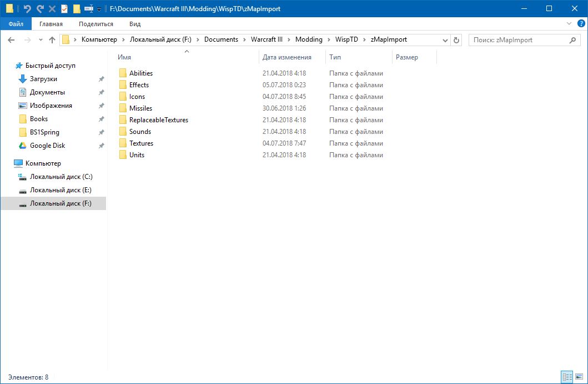Expand the chevron after WispTD in breadcrumb

tap(364, 39)
